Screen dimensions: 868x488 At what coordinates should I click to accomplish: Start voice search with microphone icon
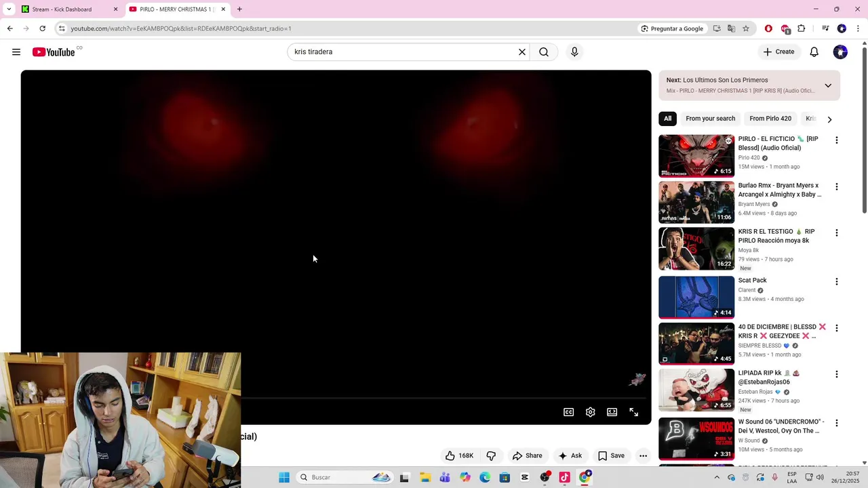(x=574, y=52)
